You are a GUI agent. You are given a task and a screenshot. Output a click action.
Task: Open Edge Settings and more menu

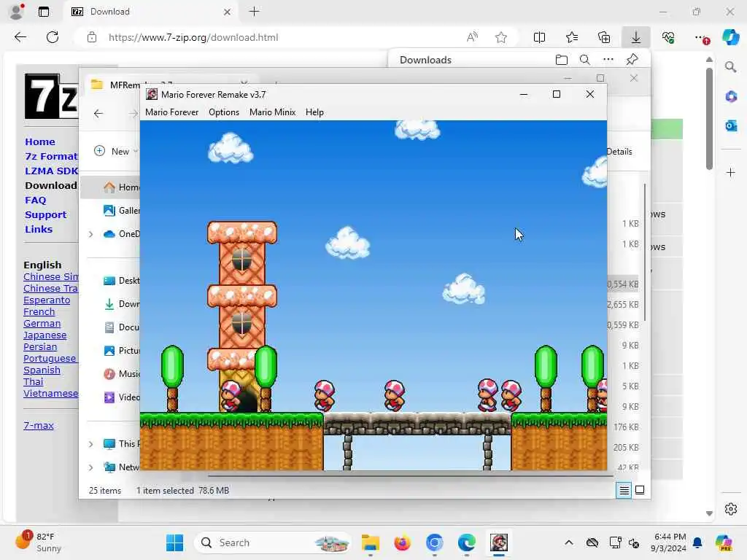coord(700,37)
